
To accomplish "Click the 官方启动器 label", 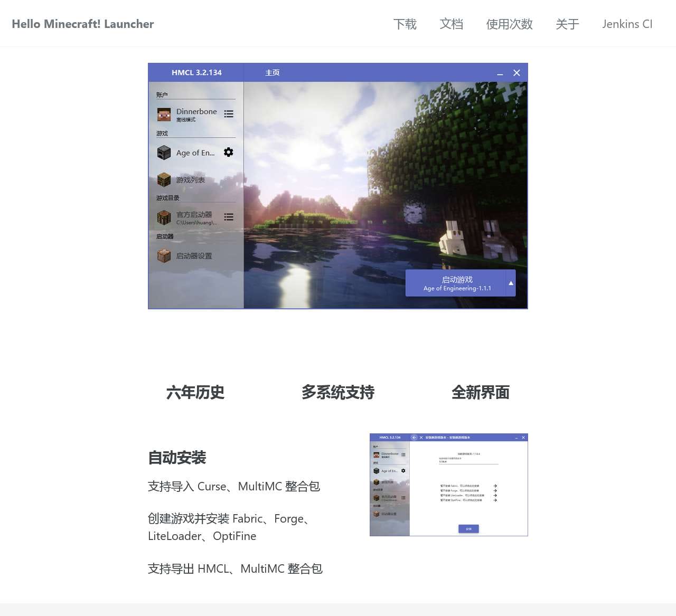I will 194,215.
